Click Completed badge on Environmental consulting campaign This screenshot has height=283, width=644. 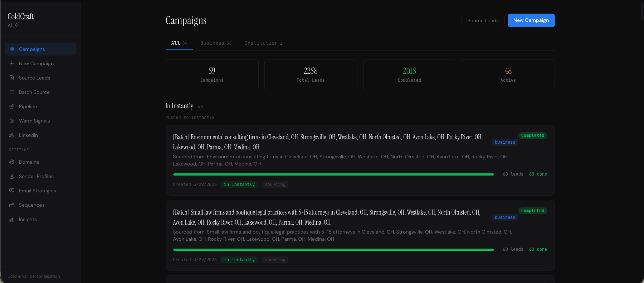tap(532, 135)
